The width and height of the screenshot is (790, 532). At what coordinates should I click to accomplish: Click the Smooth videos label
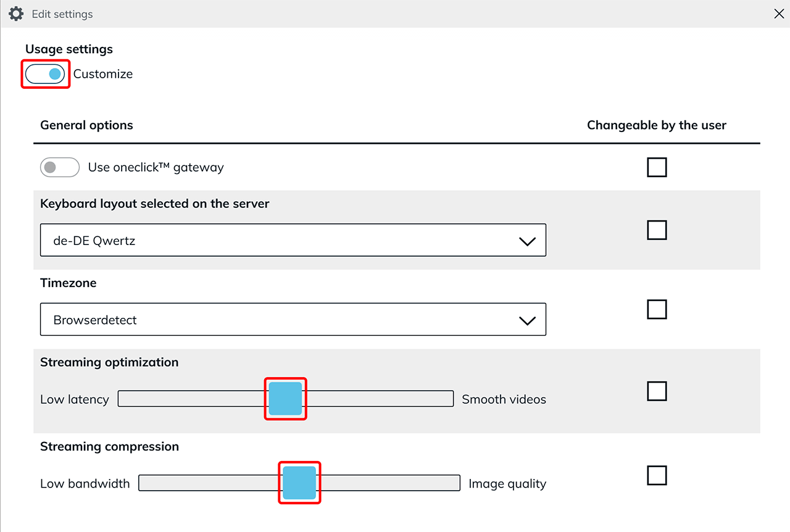click(504, 399)
